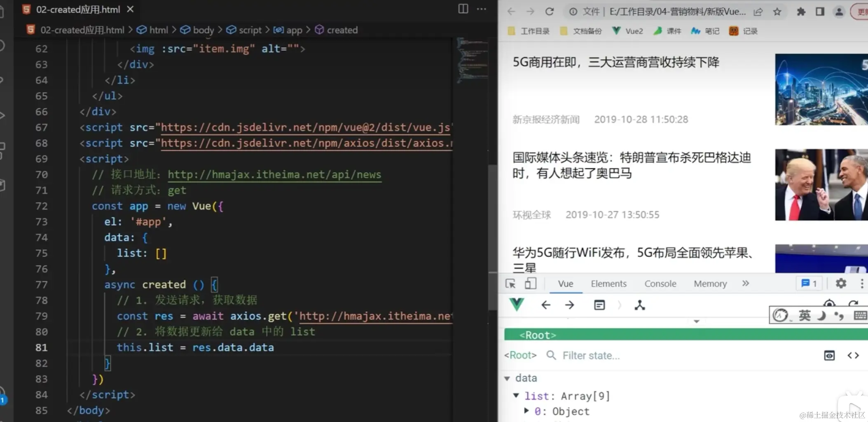Open the DevTools issues counter
The height and width of the screenshot is (422, 868).
809,284
